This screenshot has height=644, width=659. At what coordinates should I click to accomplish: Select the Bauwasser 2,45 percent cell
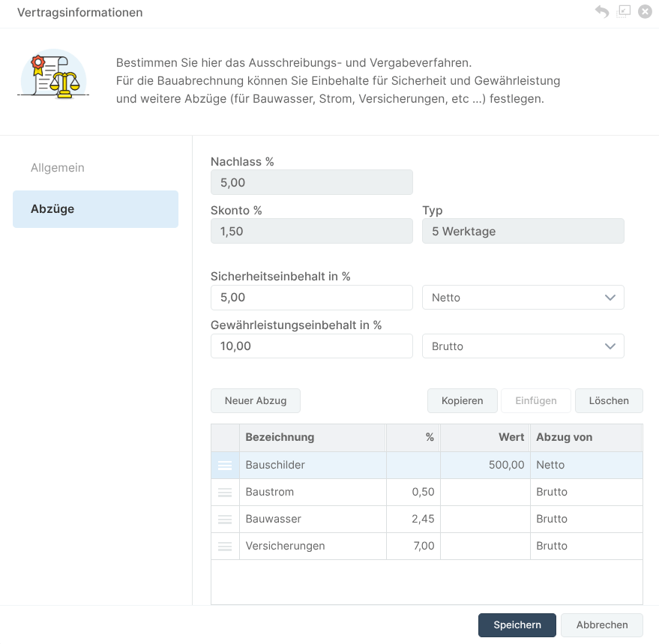point(413,519)
